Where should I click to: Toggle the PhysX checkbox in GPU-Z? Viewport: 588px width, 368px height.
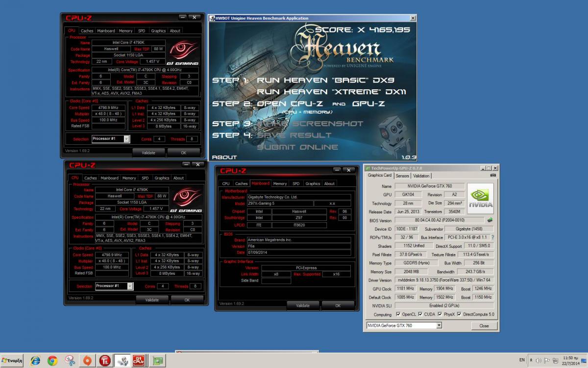coord(440,315)
